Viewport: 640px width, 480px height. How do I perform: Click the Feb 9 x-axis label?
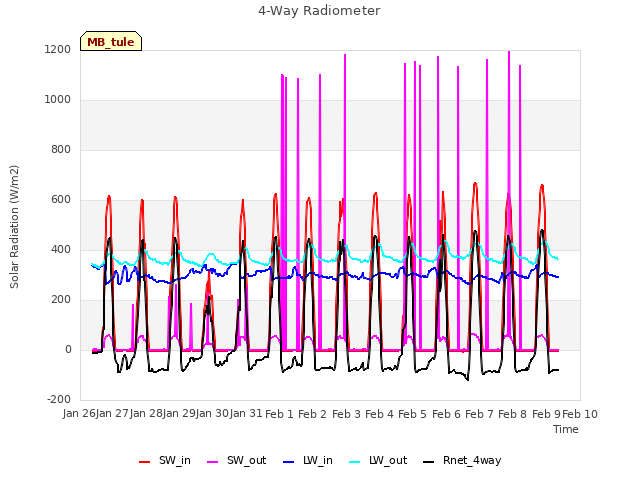click(546, 414)
